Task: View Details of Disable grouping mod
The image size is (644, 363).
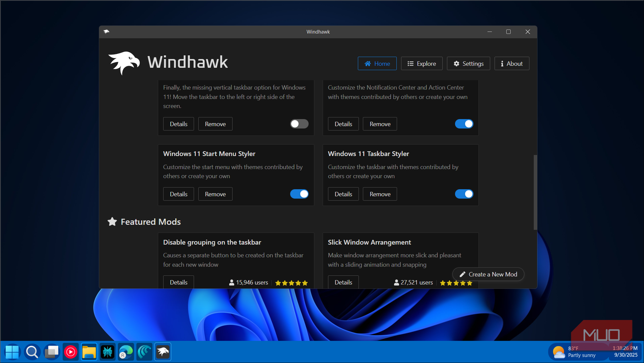Action: click(x=179, y=282)
